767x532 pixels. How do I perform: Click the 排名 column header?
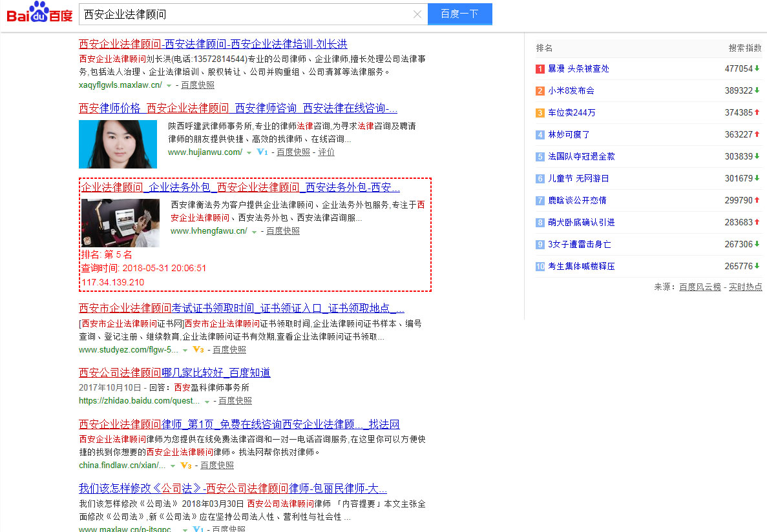point(544,48)
